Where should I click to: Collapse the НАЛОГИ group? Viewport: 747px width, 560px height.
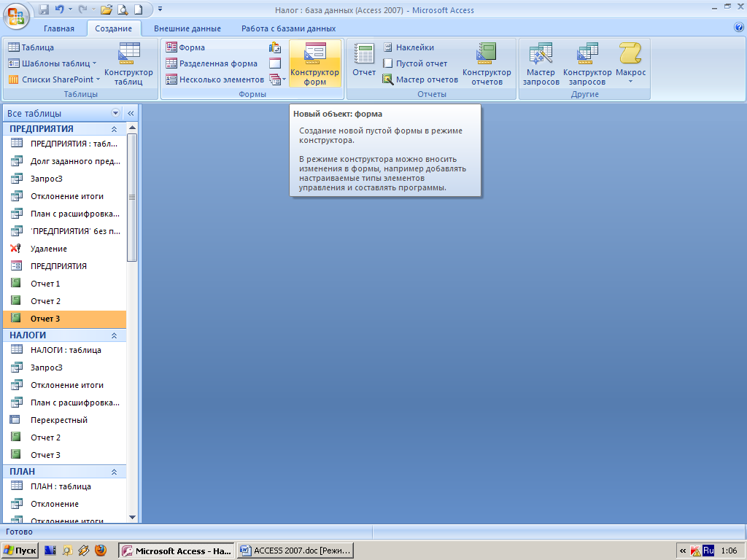point(114,335)
